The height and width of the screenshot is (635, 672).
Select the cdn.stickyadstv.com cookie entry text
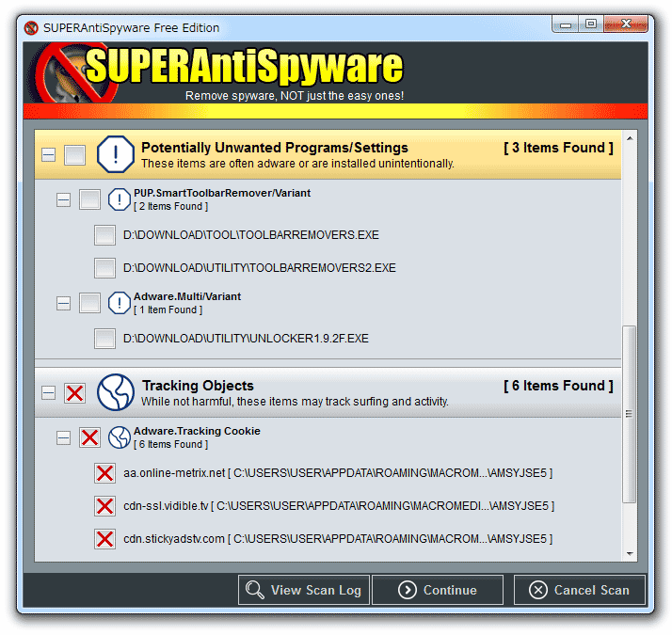pyautogui.click(x=338, y=539)
